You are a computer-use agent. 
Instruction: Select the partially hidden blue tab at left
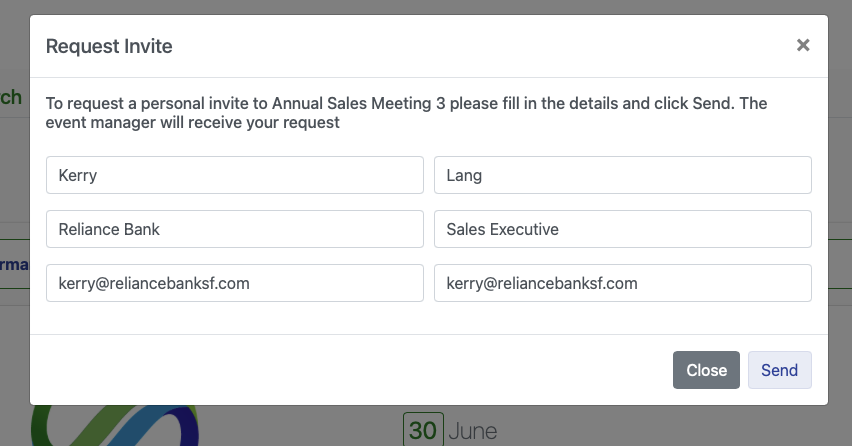[14, 265]
